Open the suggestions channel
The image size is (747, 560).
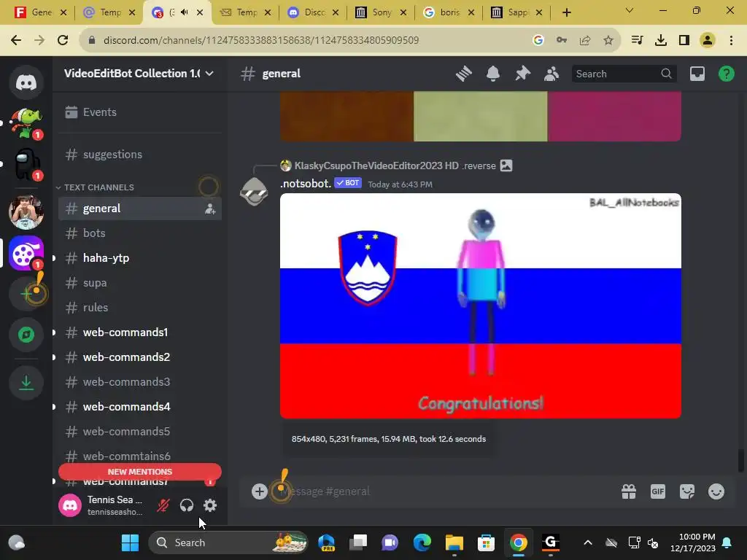139,155
